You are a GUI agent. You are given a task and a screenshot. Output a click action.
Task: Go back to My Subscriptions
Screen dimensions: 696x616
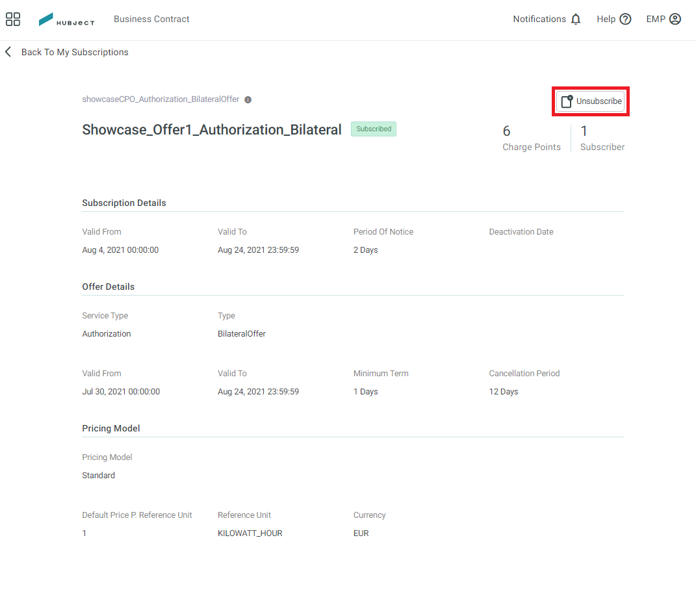coord(75,52)
